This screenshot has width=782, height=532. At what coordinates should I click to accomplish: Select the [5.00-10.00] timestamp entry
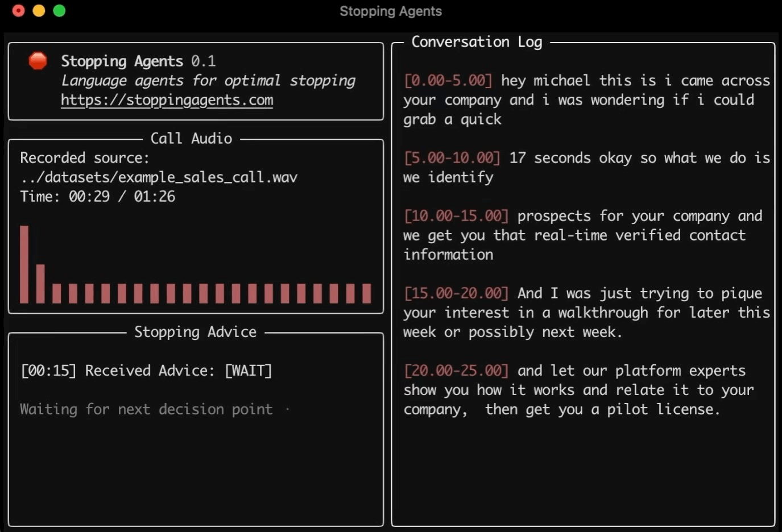[452, 158]
